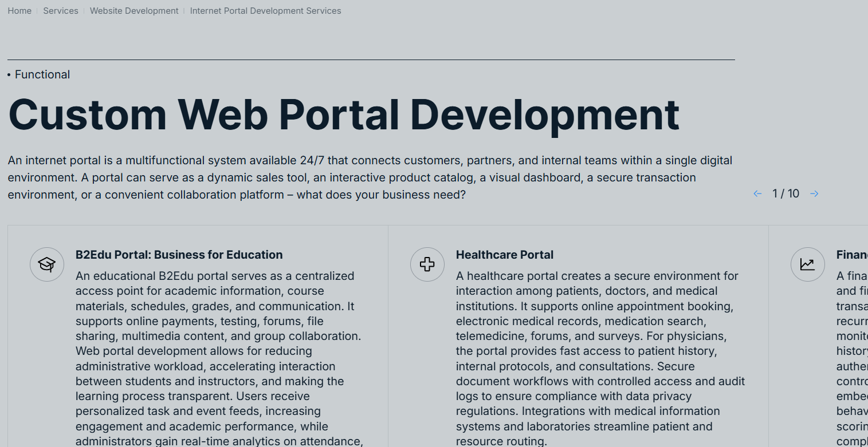Click Internet Portal Development Services breadcrumb

[265, 11]
